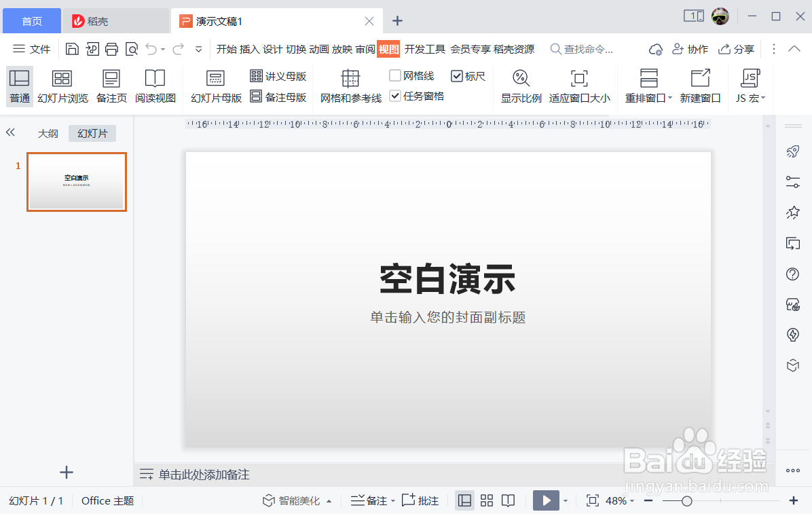Decrease zoom with minus button
This screenshot has width=812, height=514.
[648, 500]
